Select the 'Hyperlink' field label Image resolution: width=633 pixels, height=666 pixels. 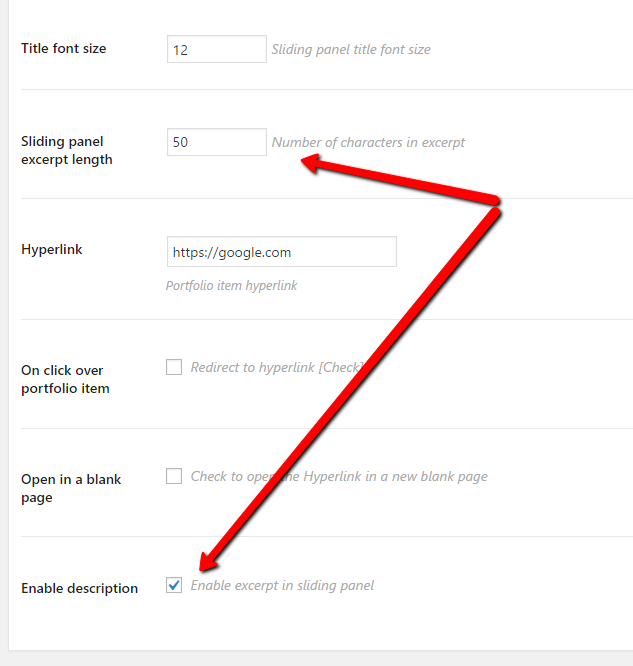(52, 249)
